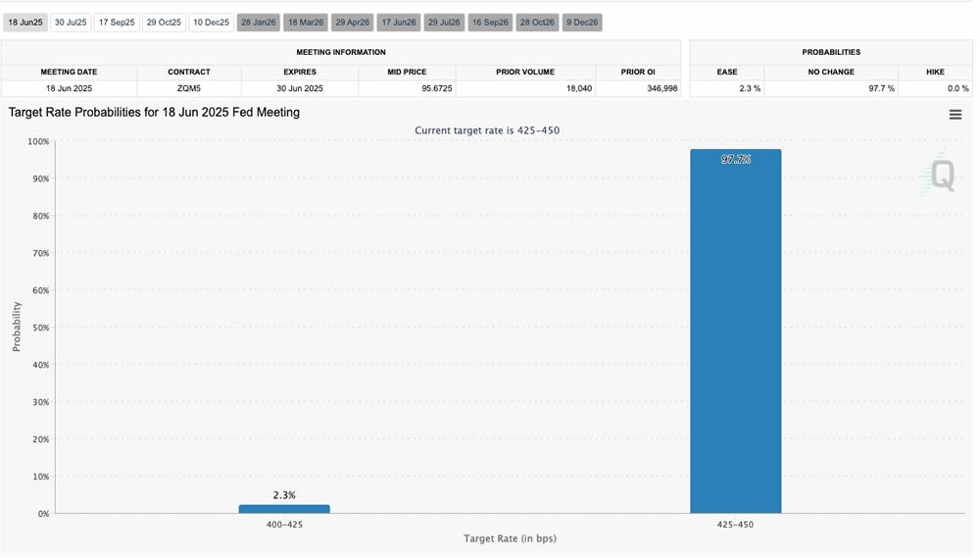This screenshot has height=558, width=980.
Task: Click the small 2.3% bar for 400-425
Action: (x=284, y=509)
